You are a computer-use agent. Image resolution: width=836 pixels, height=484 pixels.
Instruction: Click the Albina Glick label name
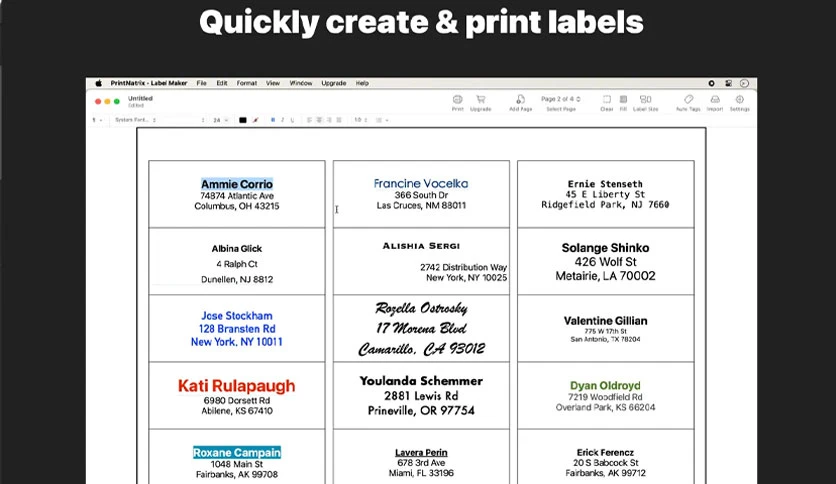pos(237,248)
